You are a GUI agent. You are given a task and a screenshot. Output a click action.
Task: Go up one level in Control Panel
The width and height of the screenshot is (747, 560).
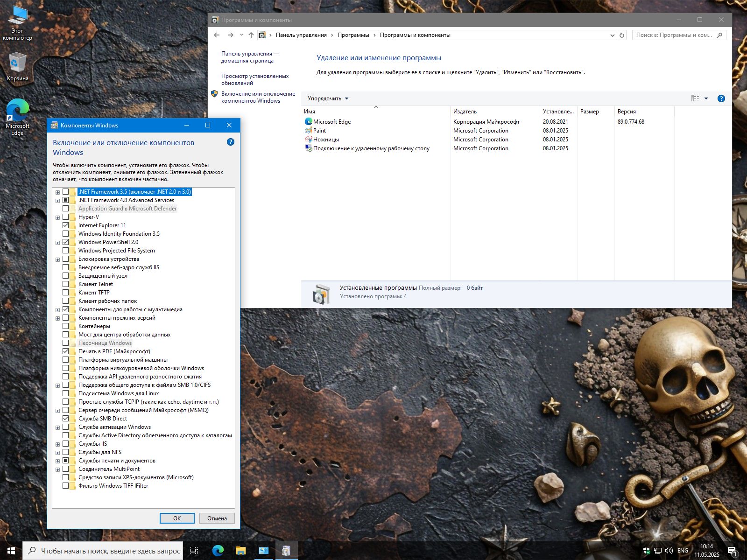[x=251, y=35]
